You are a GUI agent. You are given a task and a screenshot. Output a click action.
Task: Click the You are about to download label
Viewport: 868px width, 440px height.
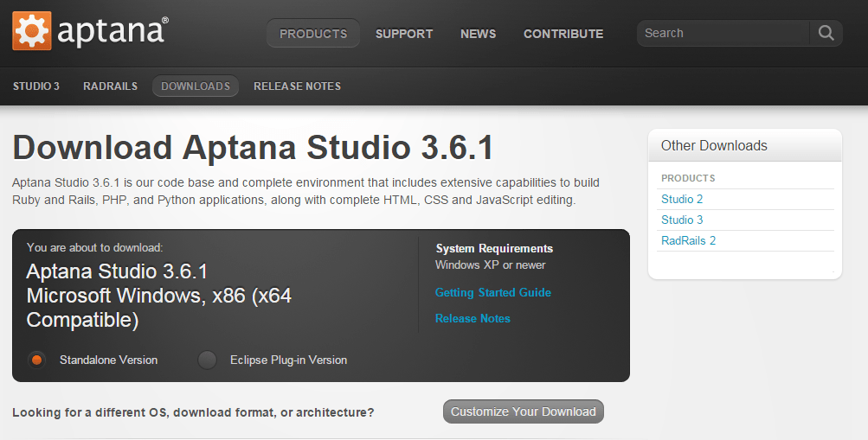click(94, 247)
